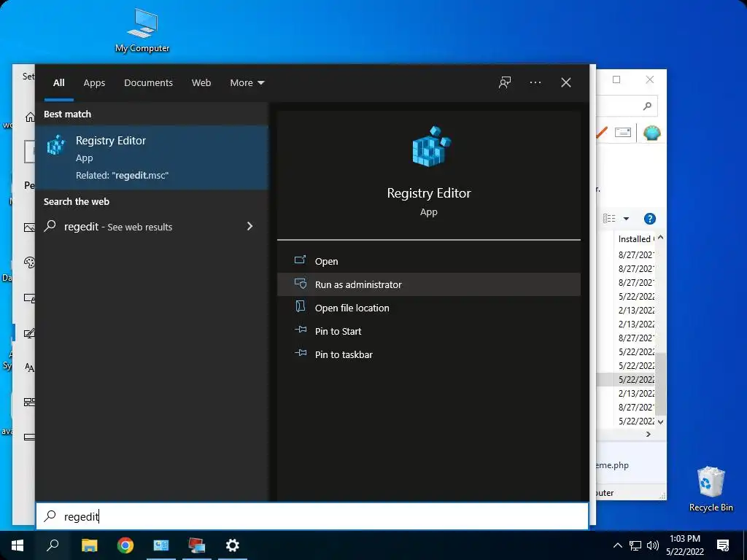Click the shell icon in background window toolbar
This screenshot has width=747, height=560.
[651, 133]
